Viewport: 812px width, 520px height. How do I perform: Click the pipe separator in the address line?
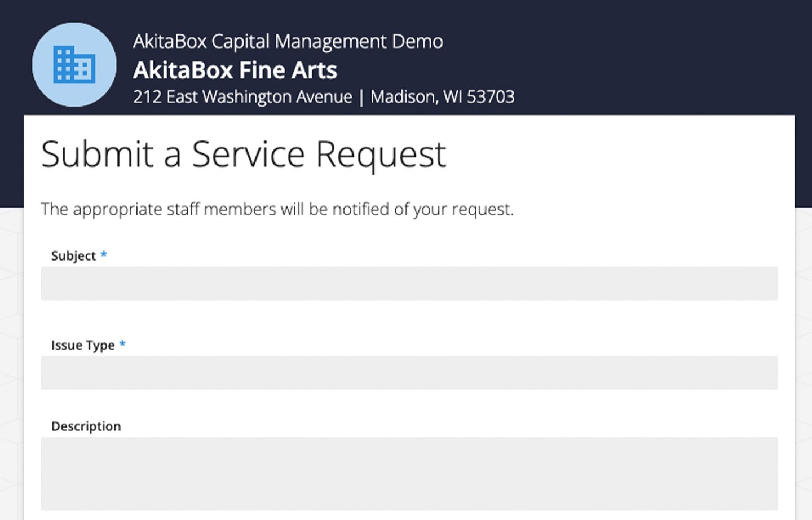pyautogui.click(x=361, y=98)
